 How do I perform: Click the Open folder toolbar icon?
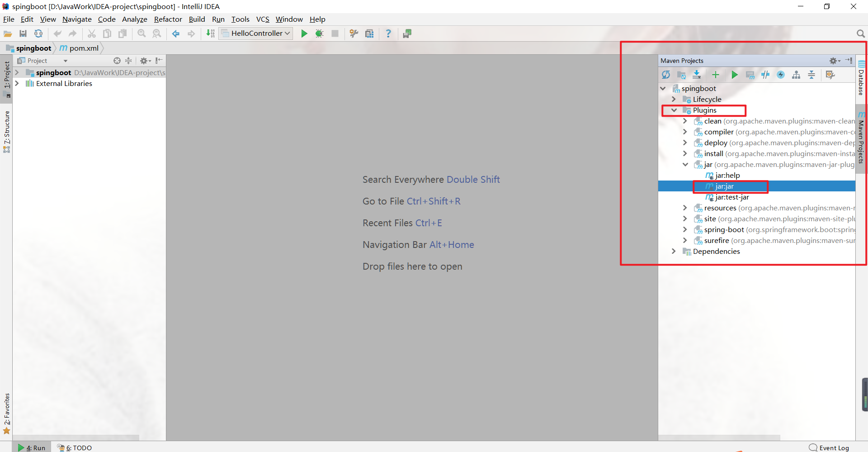(x=8, y=33)
